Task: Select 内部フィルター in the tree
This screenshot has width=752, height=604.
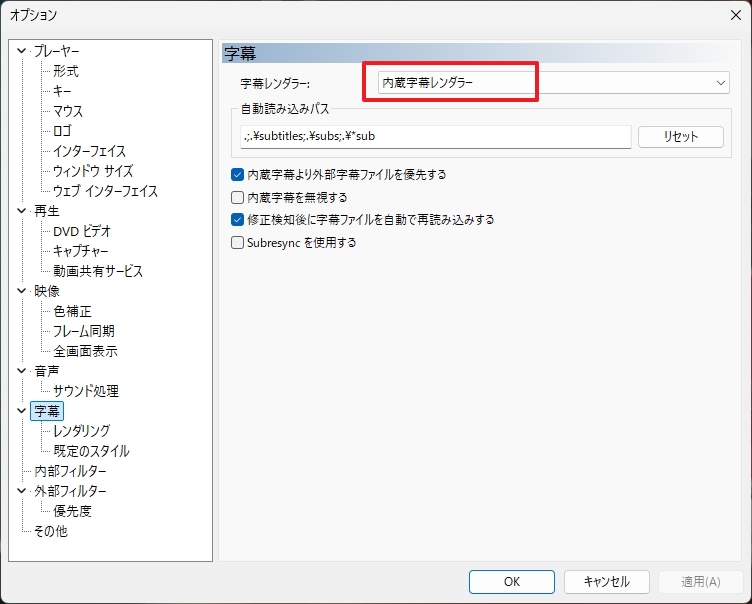Action: pos(70,471)
